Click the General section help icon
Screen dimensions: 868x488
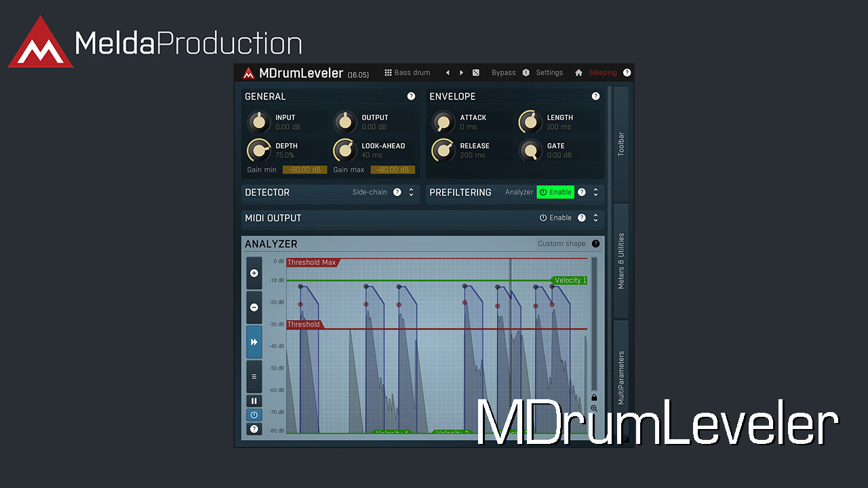[411, 96]
